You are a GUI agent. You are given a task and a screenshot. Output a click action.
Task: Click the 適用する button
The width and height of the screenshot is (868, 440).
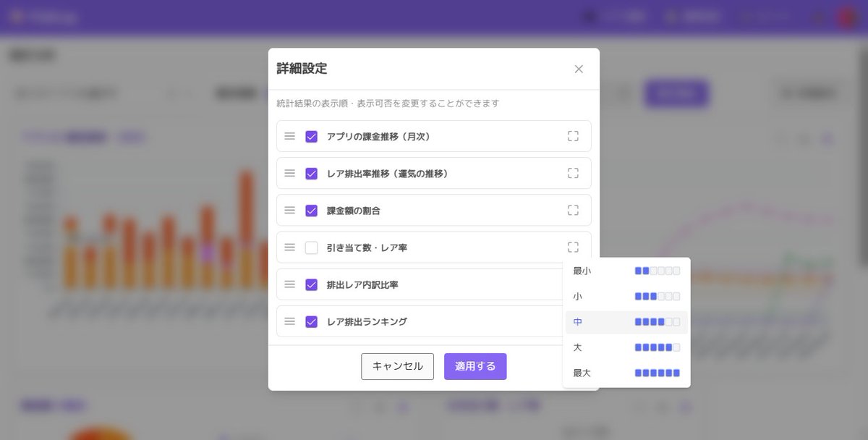[475, 366]
